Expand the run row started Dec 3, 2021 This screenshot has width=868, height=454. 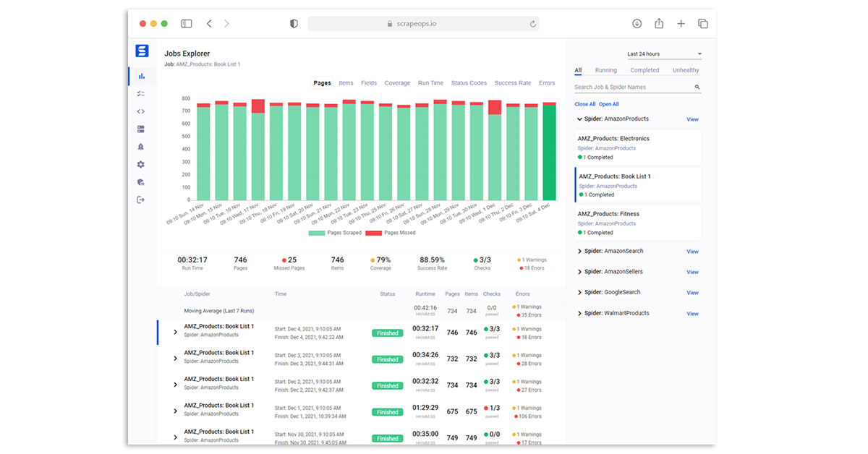pyautogui.click(x=175, y=359)
